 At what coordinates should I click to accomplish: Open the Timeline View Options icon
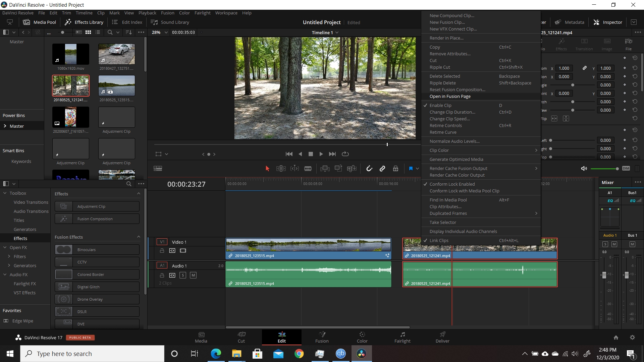tap(158, 169)
